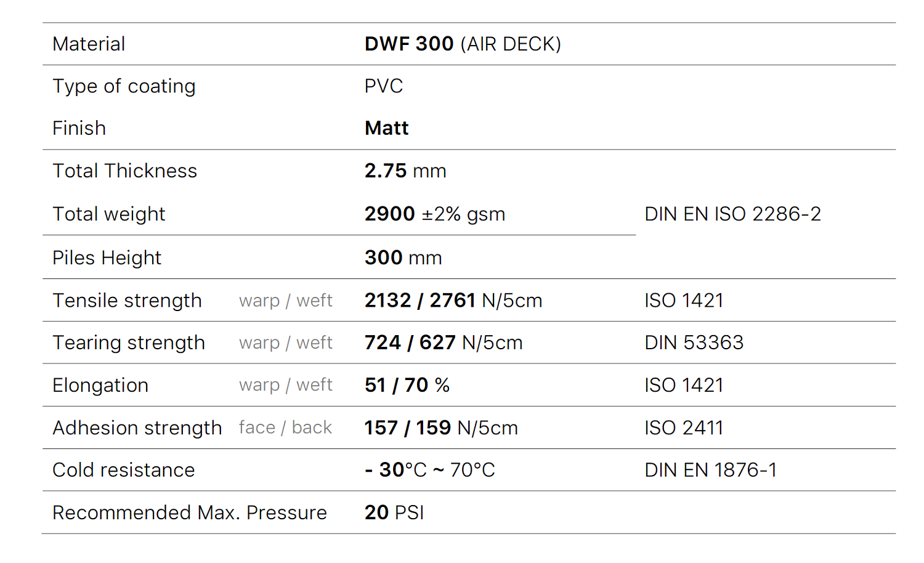Select the Type of coating label
924x563 pixels.
click(124, 86)
